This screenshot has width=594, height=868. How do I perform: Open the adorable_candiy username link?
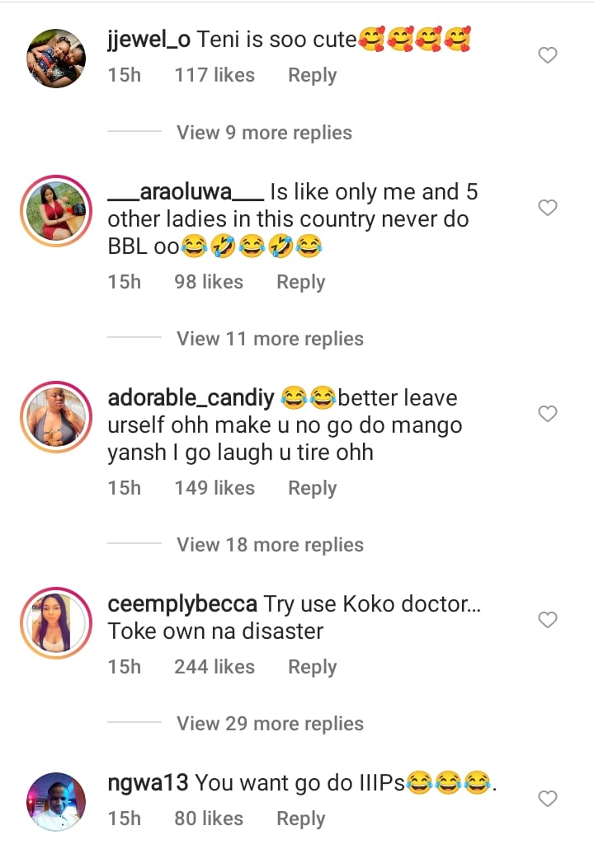pos(191,398)
